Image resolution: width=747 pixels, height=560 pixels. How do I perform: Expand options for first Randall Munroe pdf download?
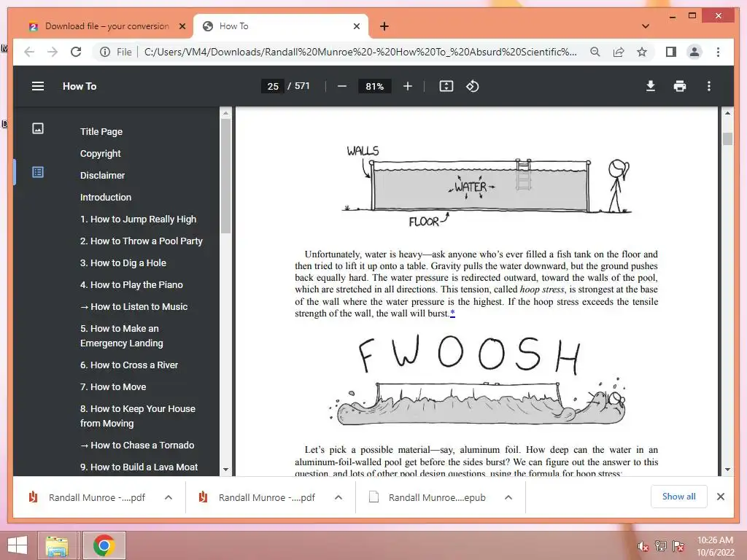(x=169, y=497)
